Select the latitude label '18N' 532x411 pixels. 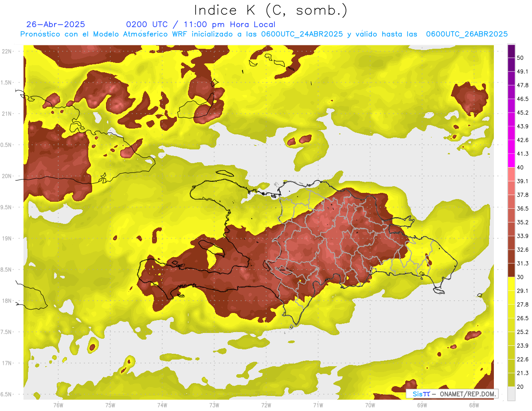pos(8,301)
